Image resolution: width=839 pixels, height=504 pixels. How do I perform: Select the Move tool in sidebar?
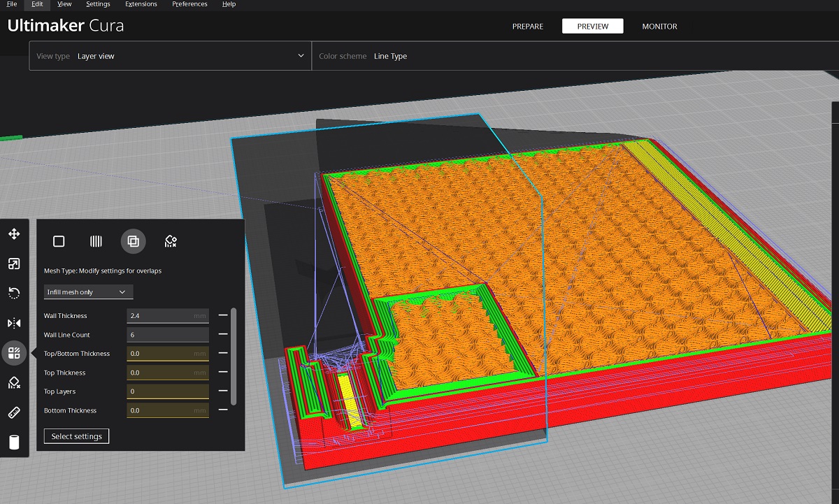[14, 233]
